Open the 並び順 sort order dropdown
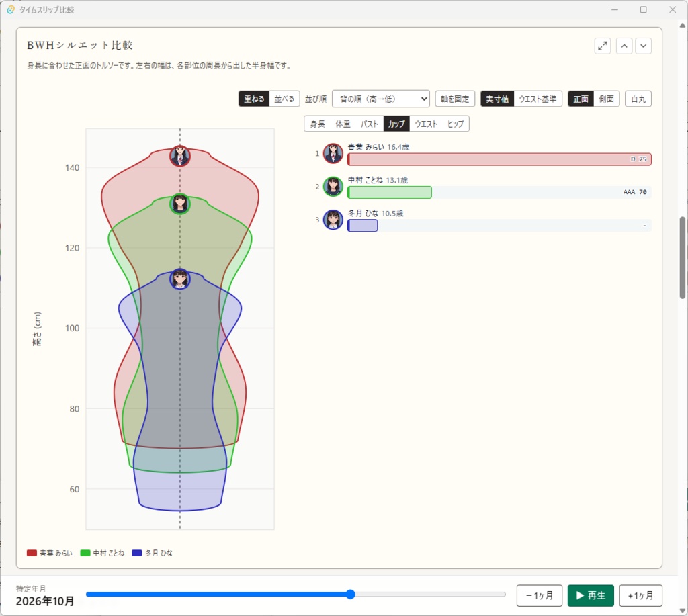The width and height of the screenshot is (688, 616). click(x=381, y=99)
